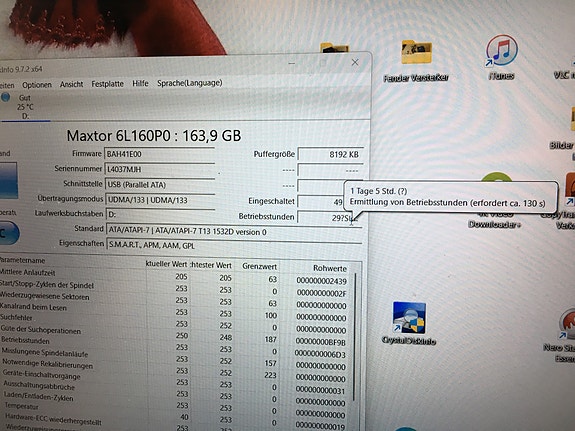The height and width of the screenshot is (431, 575).
Task: Open the Fender Verstärker folder icon
Action: [416, 61]
